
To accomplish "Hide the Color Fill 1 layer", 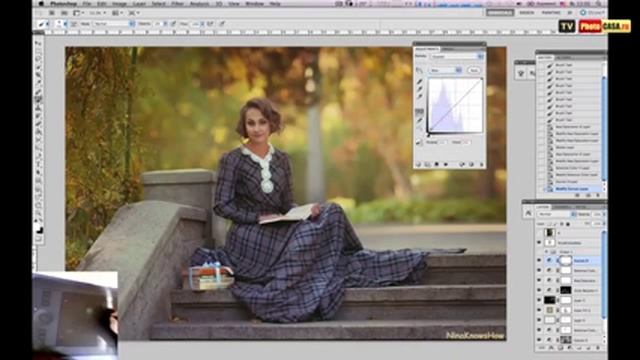I will (x=539, y=310).
